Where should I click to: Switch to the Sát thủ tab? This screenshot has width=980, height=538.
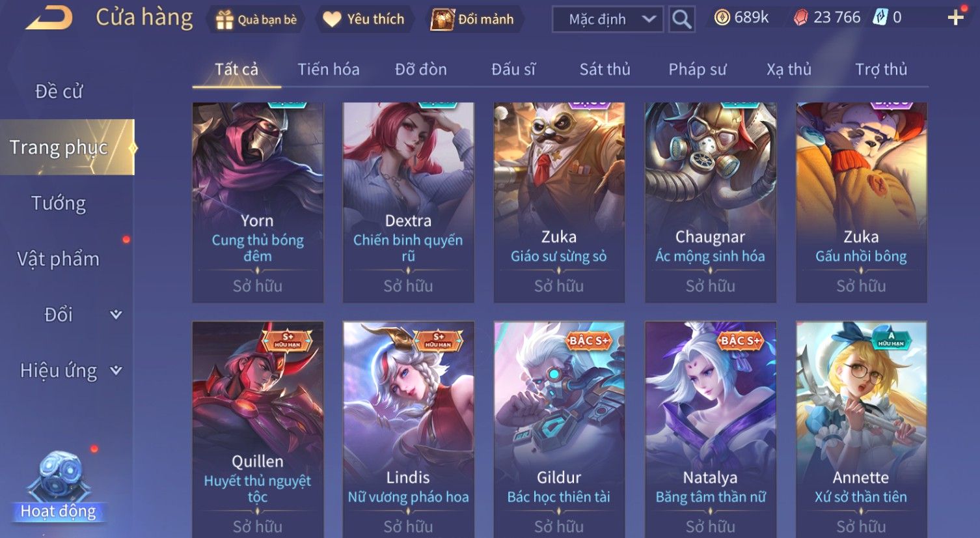point(605,70)
